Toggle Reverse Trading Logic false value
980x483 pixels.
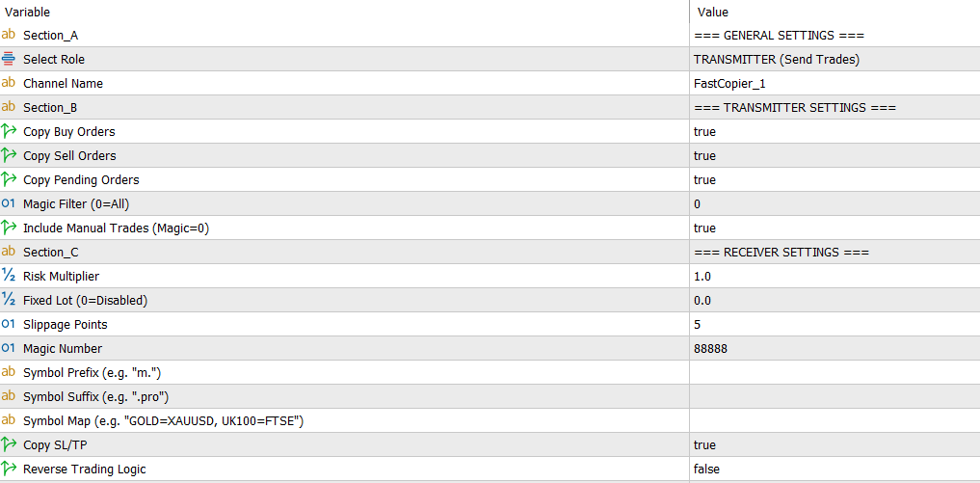pos(706,470)
